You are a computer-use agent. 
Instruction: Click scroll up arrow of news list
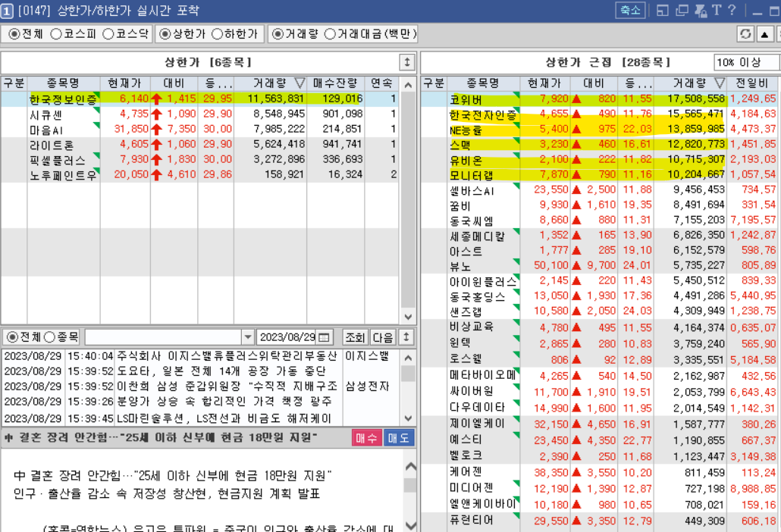(x=408, y=358)
